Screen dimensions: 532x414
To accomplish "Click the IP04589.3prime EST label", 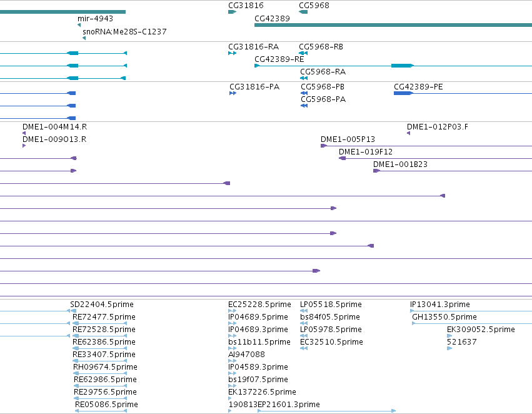I will [258, 367].
